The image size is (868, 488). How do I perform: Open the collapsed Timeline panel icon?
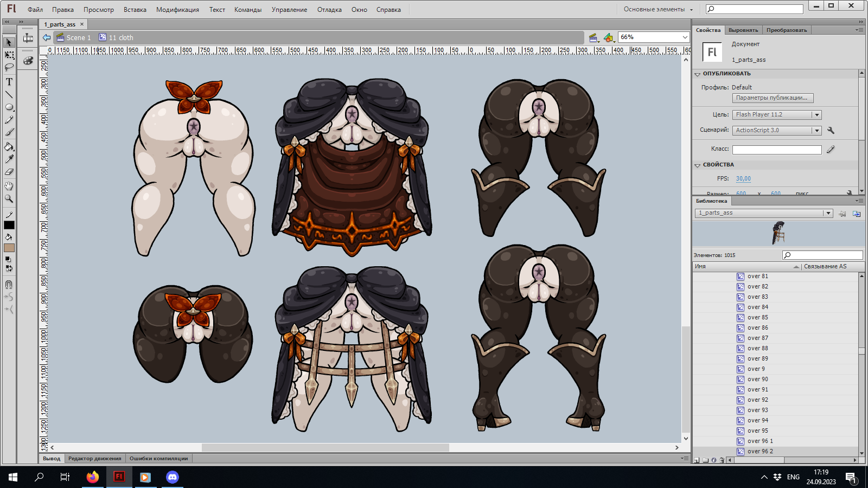(x=28, y=38)
